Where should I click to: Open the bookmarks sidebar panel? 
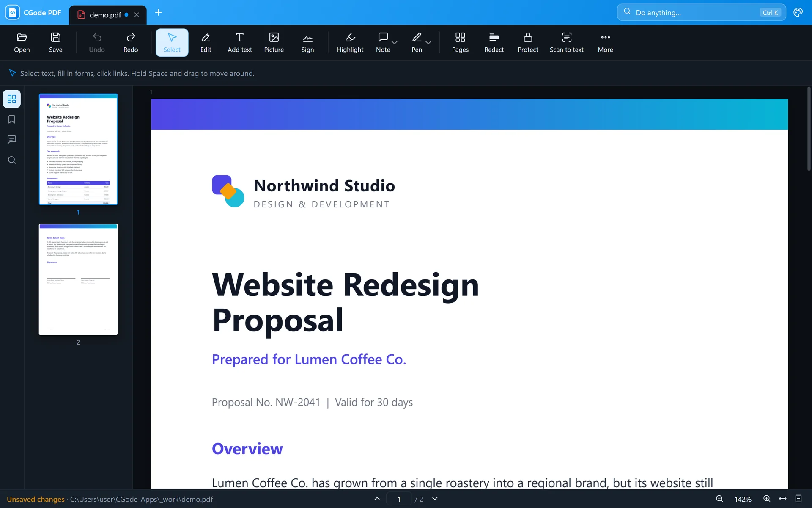point(12,119)
